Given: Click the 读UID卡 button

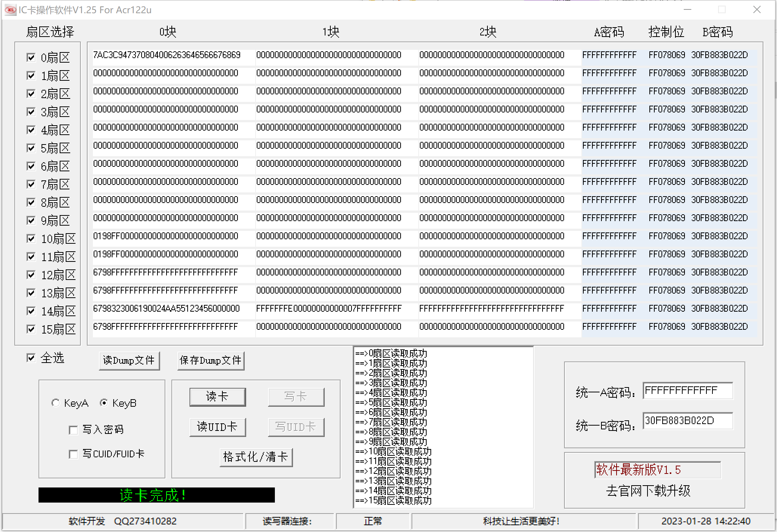Looking at the screenshot, I should (217, 427).
